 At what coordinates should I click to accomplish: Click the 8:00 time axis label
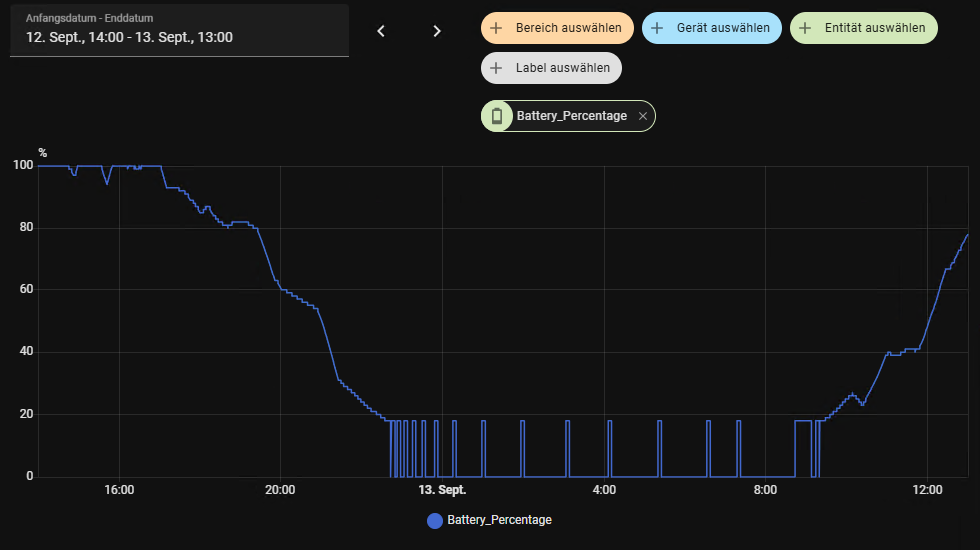coord(765,490)
